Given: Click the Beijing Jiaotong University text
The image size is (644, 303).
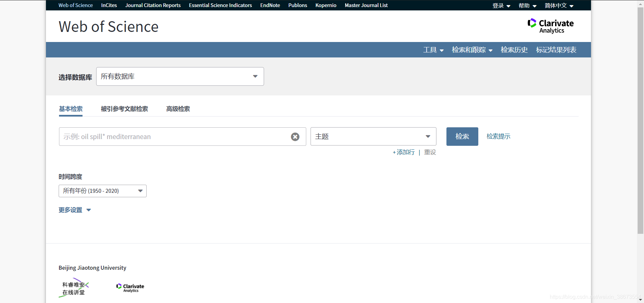Looking at the screenshot, I should tap(92, 268).
